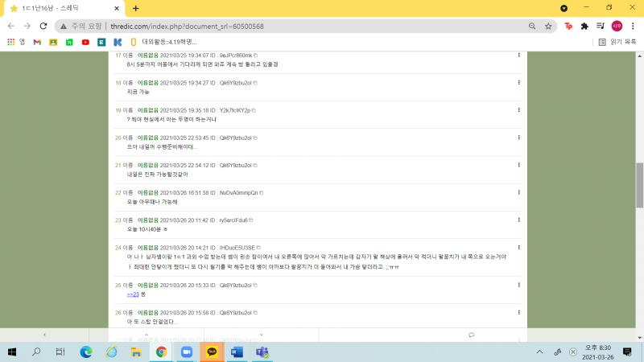Open a new browser tab
The width and height of the screenshot is (644, 362).
[136, 8]
